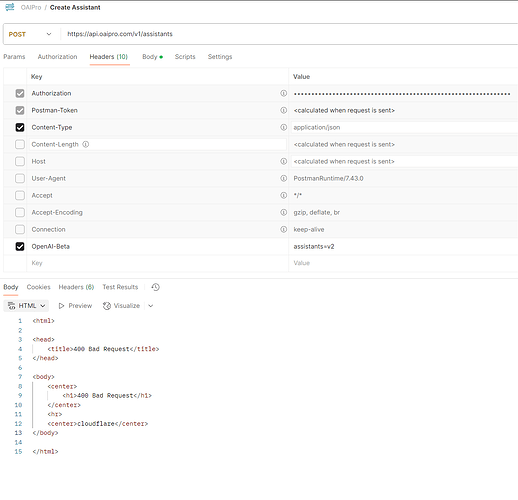
Task: Click the Preview button label
Action: [x=80, y=306]
